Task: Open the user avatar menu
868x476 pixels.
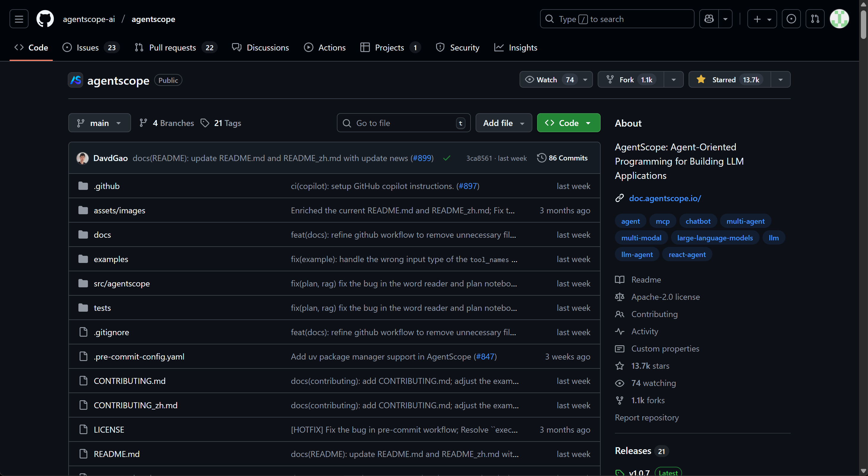Action: click(x=839, y=19)
